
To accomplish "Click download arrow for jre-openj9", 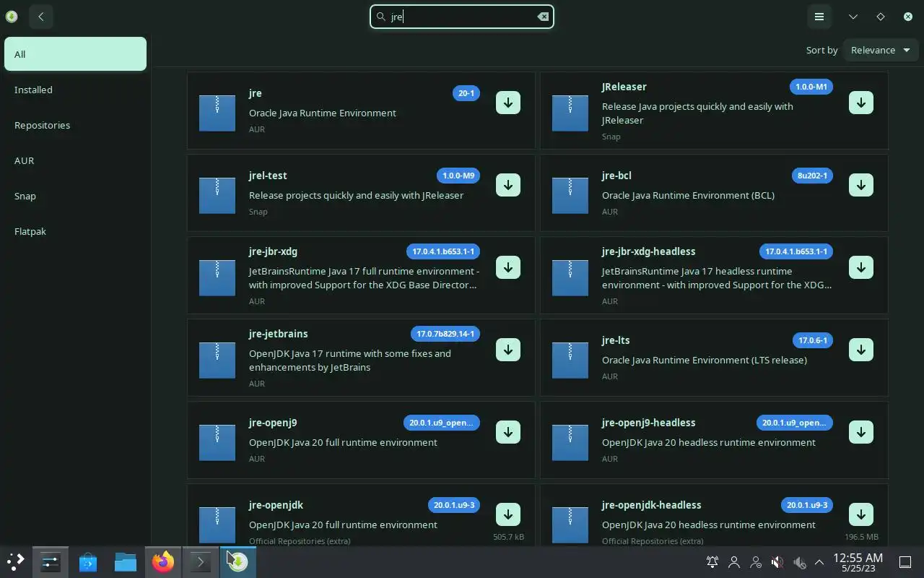I will (508, 432).
